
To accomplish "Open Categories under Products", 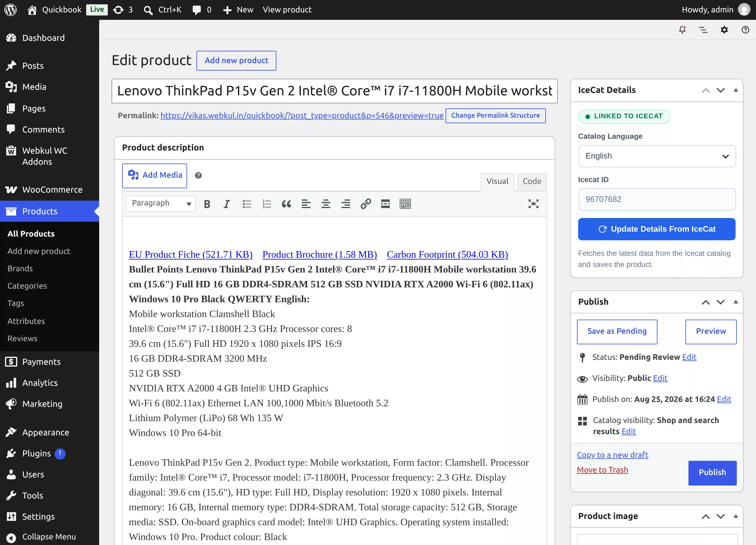I will (27, 286).
